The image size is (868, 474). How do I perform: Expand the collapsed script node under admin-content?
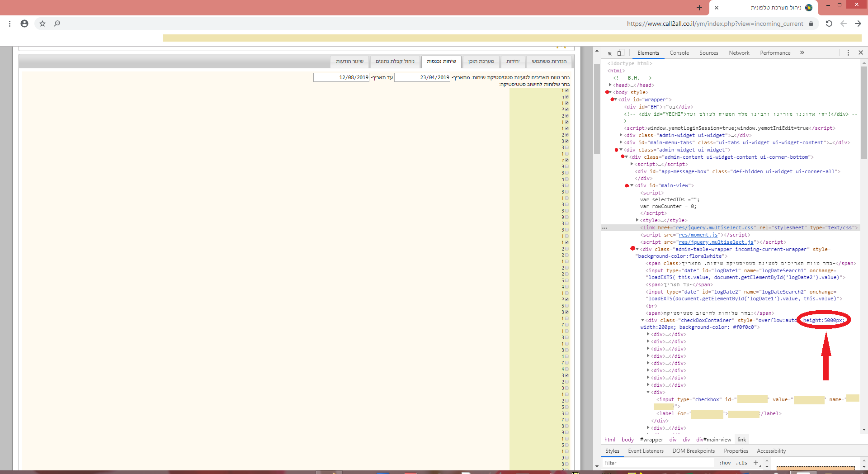click(632, 164)
